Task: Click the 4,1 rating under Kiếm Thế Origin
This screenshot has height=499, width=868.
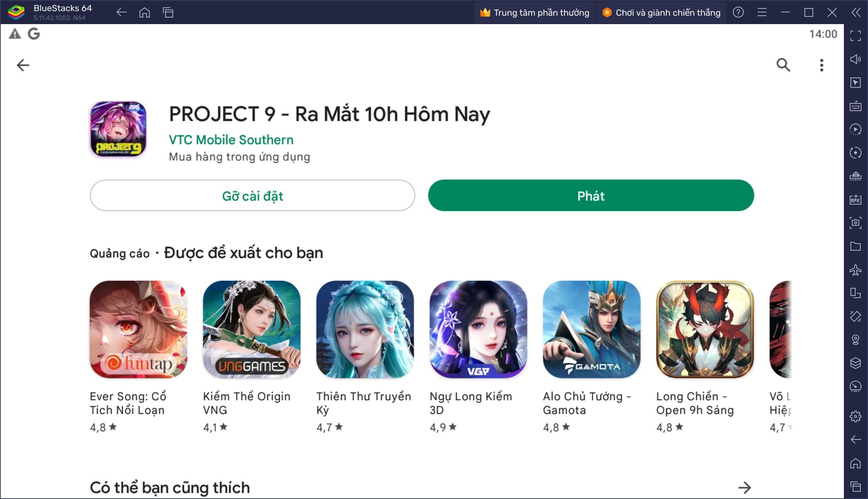Action: [215, 427]
